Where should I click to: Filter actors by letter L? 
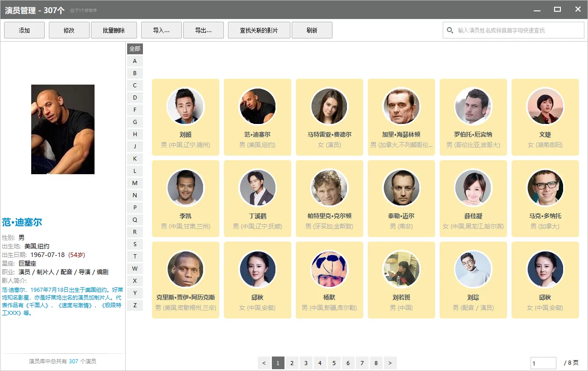pos(135,171)
